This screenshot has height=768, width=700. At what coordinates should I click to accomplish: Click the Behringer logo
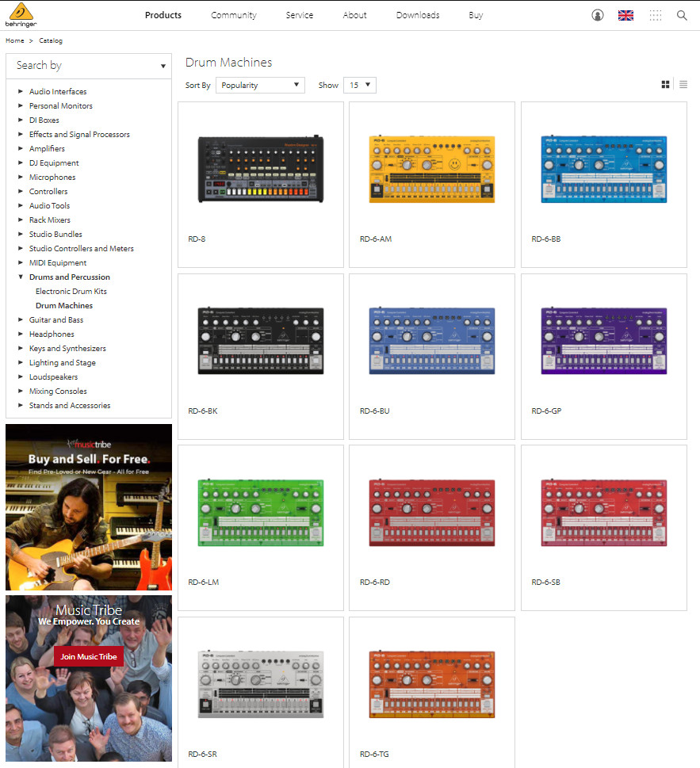pos(24,14)
